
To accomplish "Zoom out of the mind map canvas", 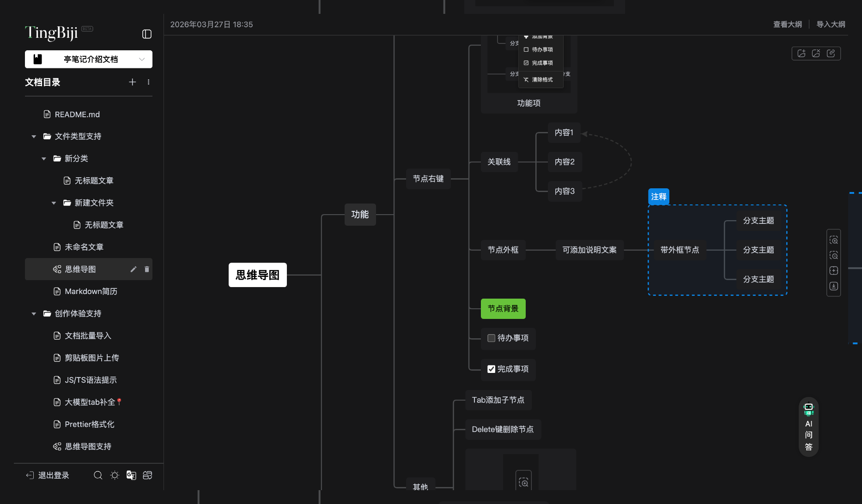I will tap(834, 255).
